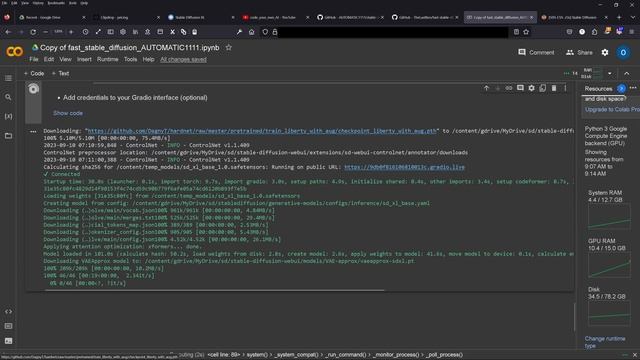Click the Colab logo

click(15, 52)
